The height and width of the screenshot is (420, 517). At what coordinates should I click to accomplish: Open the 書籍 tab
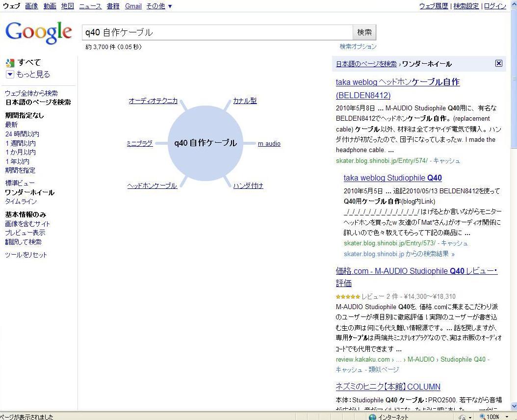[x=113, y=6]
